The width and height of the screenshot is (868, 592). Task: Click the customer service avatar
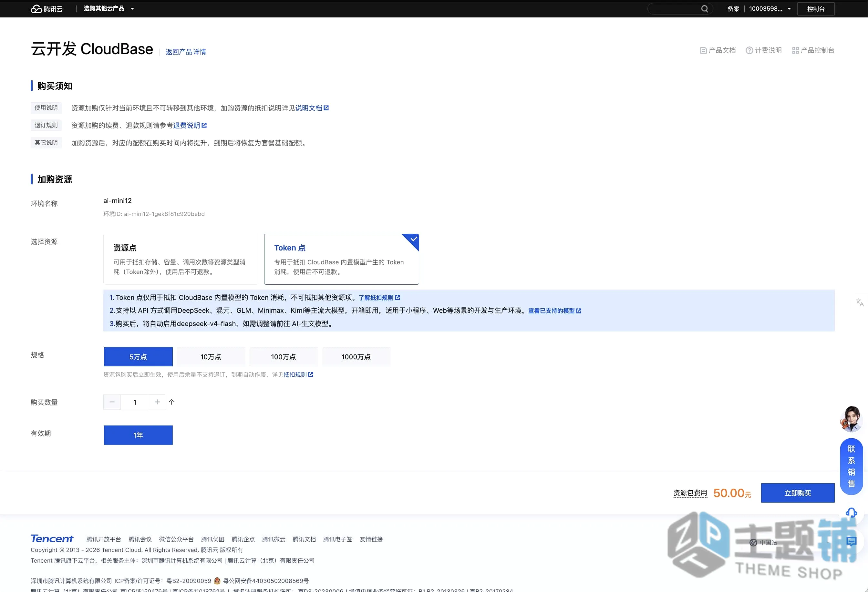pyautogui.click(x=851, y=419)
